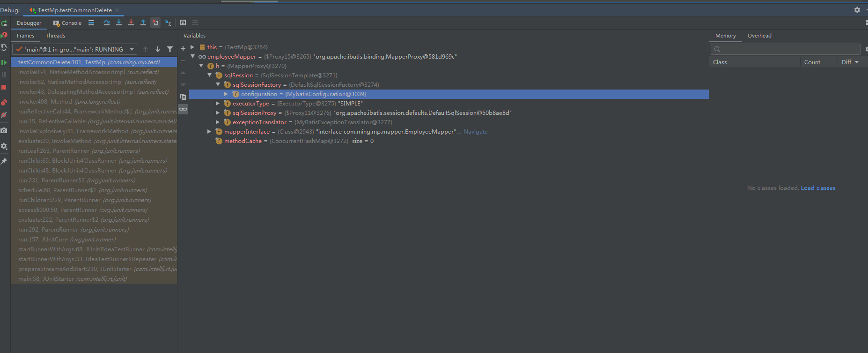Screen dimensions: 868x353
Task: Open debugger settings gear in left sidebar
Action: pyautogui.click(x=4, y=146)
